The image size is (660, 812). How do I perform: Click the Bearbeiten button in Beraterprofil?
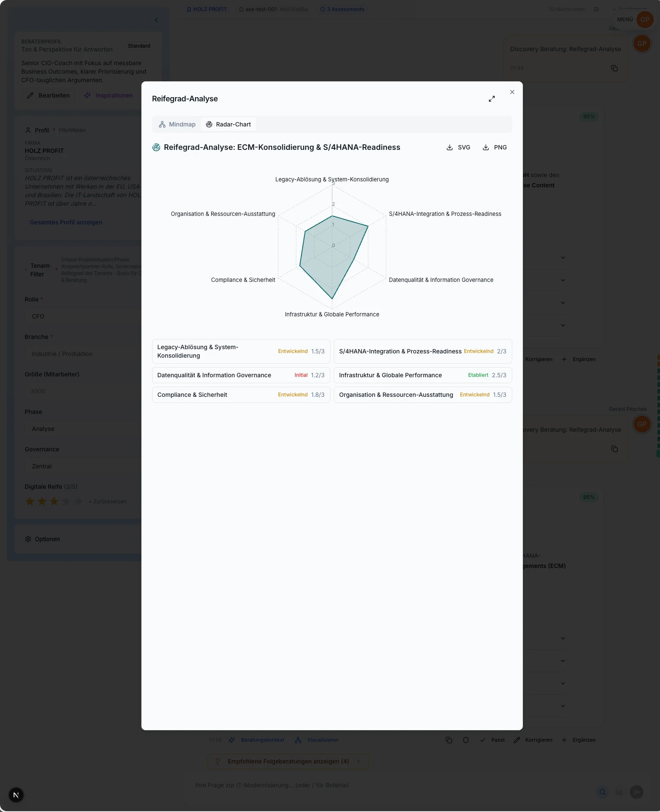tap(48, 95)
